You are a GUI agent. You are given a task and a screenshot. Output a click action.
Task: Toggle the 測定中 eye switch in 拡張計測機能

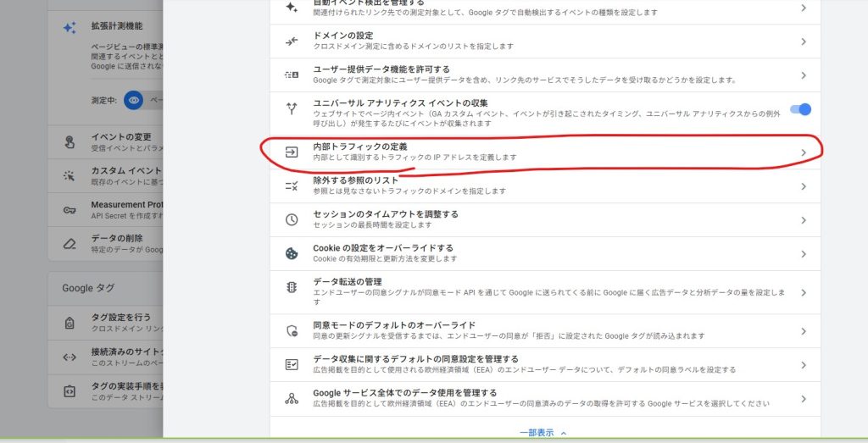pos(134,100)
